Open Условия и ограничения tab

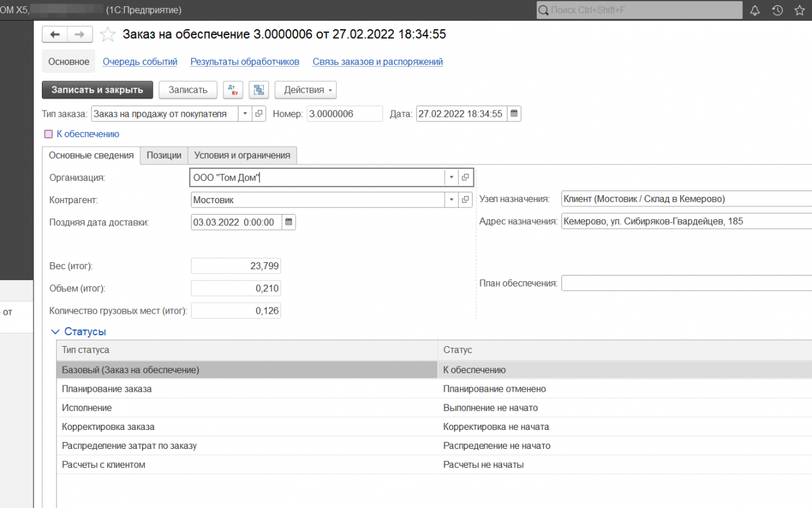[x=242, y=155]
